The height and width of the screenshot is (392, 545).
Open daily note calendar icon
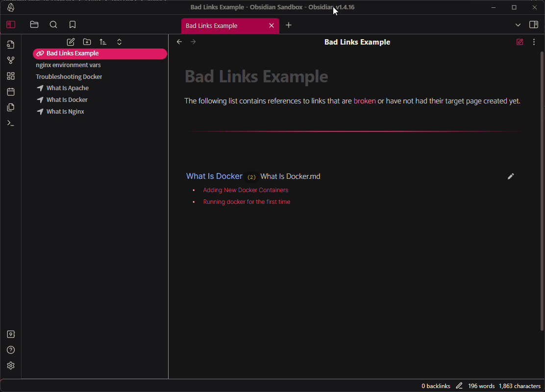tap(11, 92)
